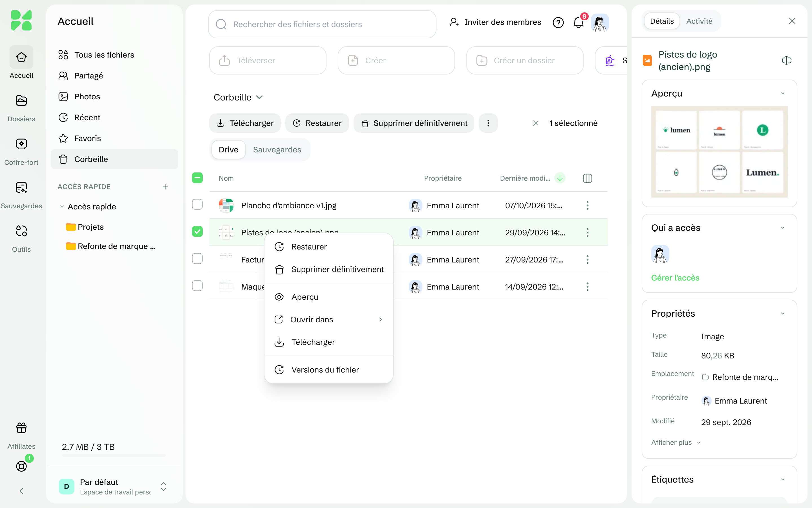The image size is (812, 508).
Task: Open the support lifebuoy icon
Action: pyautogui.click(x=21, y=466)
